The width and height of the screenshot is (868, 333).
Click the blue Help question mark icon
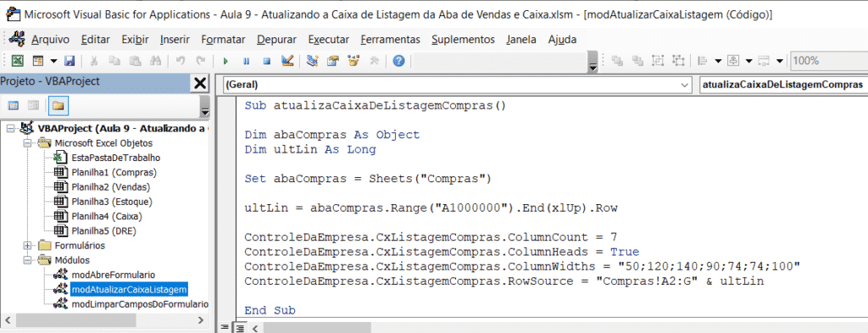tap(398, 61)
